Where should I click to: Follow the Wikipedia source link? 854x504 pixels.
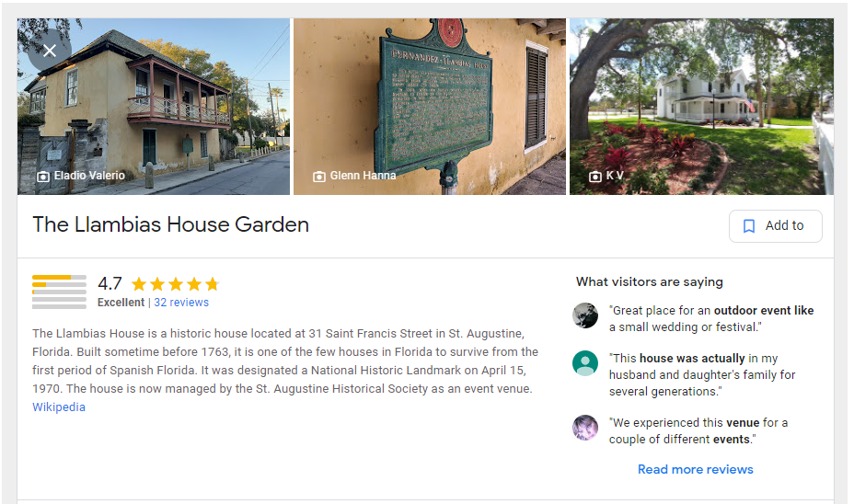pyautogui.click(x=59, y=407)
